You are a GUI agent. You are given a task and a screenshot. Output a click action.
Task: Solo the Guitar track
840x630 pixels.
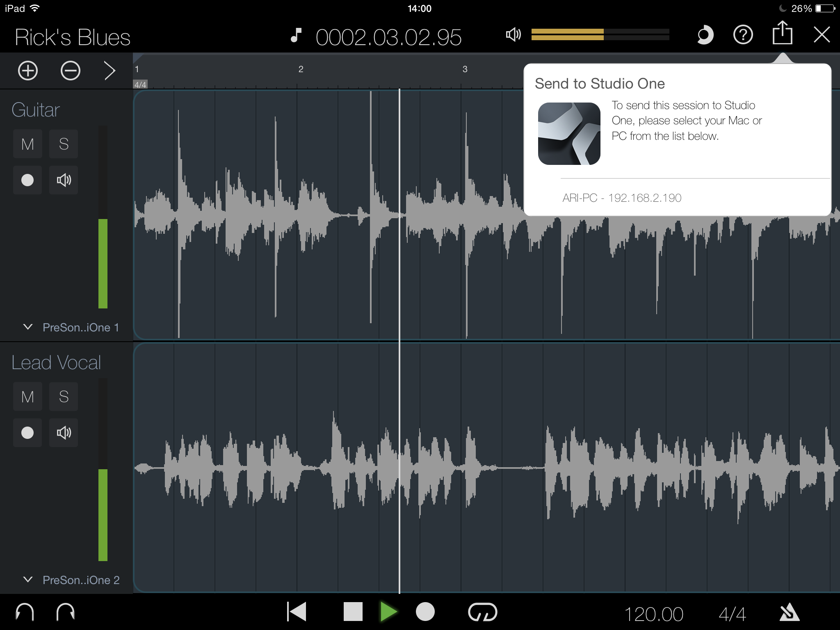[x=64, y=144]
